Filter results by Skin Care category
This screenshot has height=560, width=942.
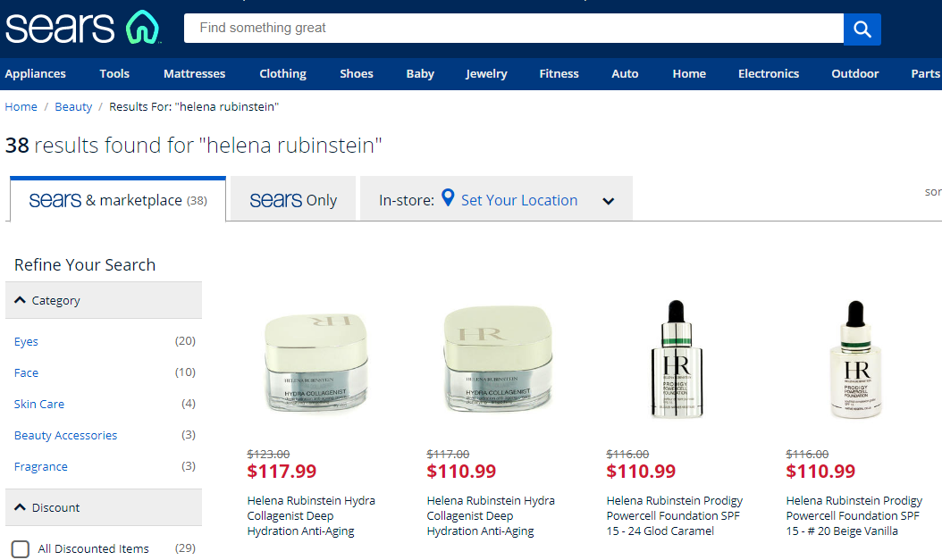click(x=39, y=404)
